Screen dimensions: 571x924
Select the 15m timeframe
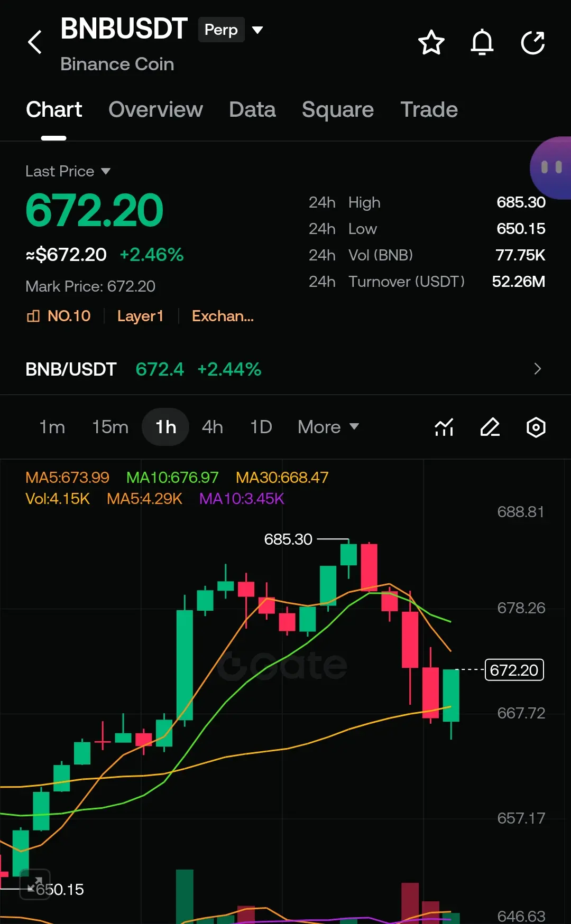pyautogui.click(x=110, y=427)
